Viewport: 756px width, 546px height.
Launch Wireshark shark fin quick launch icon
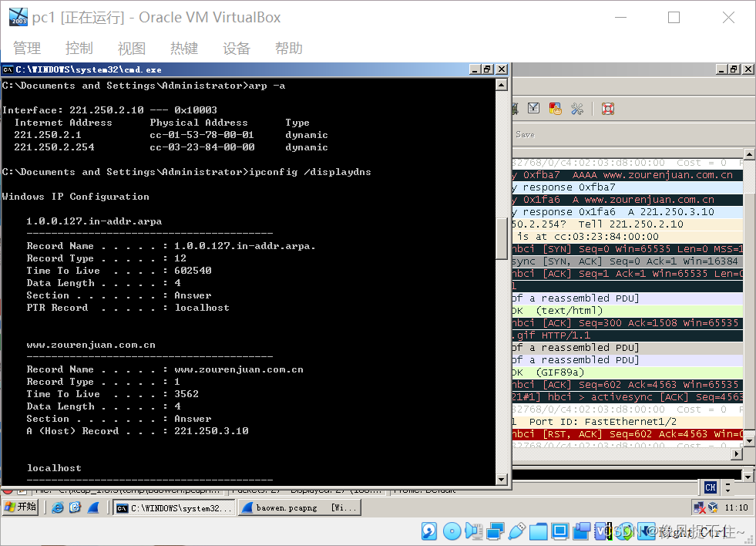coord(93,507)
